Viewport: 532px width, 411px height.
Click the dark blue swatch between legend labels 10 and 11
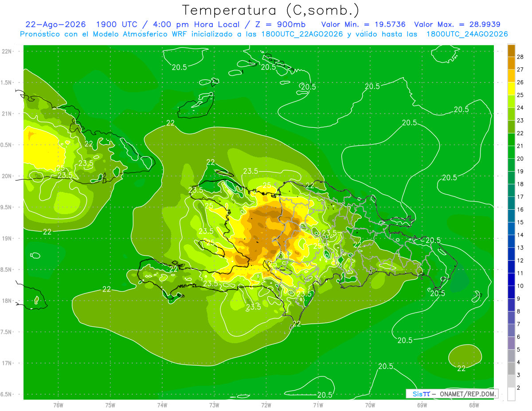(511, 279)
